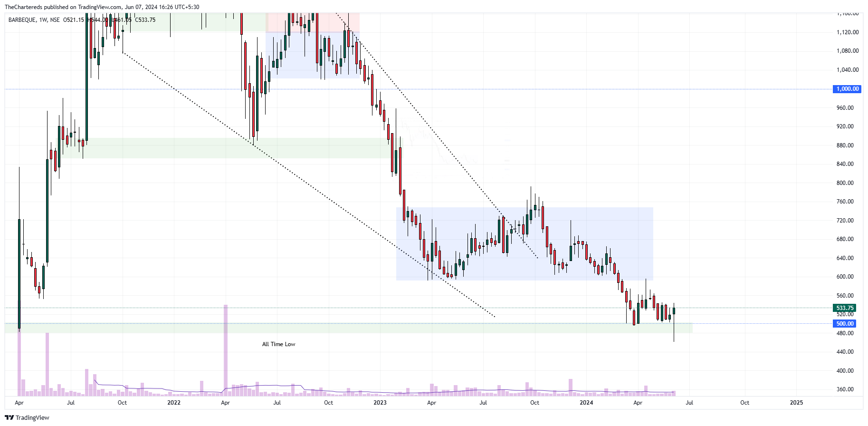Click the 2023 label on time axis
Viewport: 868px width, 426px height.
(x=380, y=403)
